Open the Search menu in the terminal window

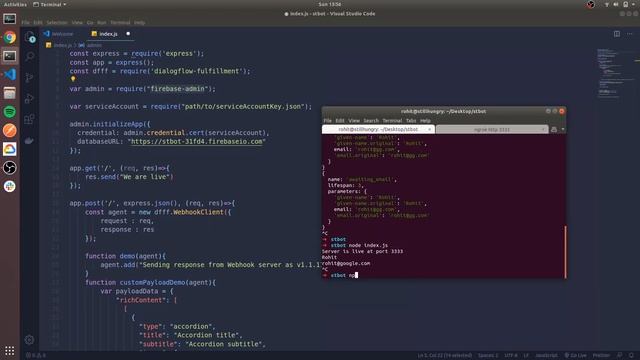click(x=371, y=121)
